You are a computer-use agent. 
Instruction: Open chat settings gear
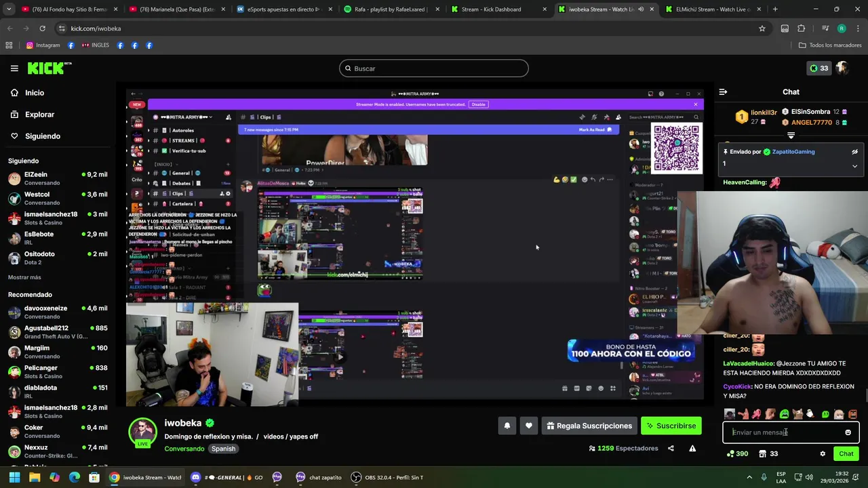pyautogui.click(x=823, y=454)
